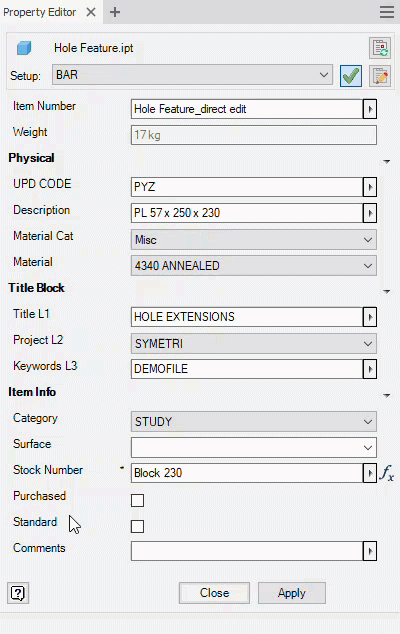Click the green checkmark setup icon
The height and width of the screenshot is (634, 400).
point(351,76)
